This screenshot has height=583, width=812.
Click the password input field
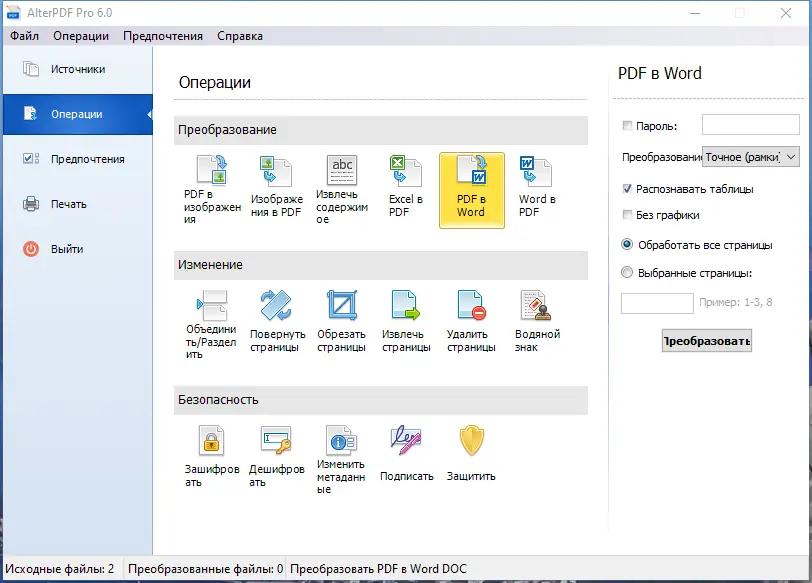tap(750, 125)
